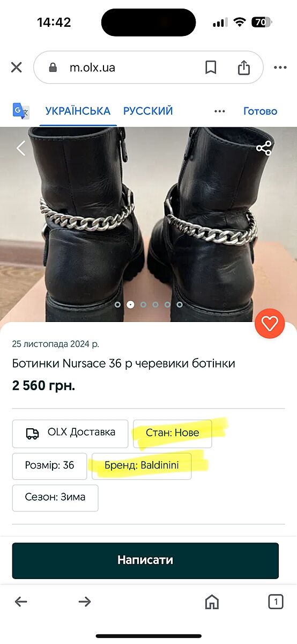297x644 pixels.
Task: Select the third photo carousel dot
Action: pos(143,304)
